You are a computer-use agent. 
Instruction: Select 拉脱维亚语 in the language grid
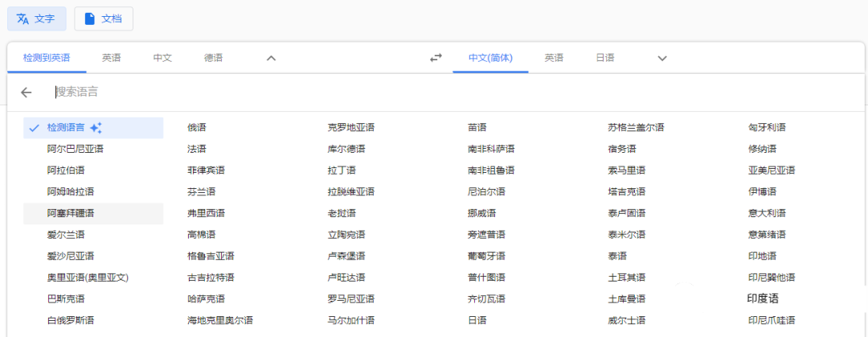pyautogui.click(x=351, y=191)
